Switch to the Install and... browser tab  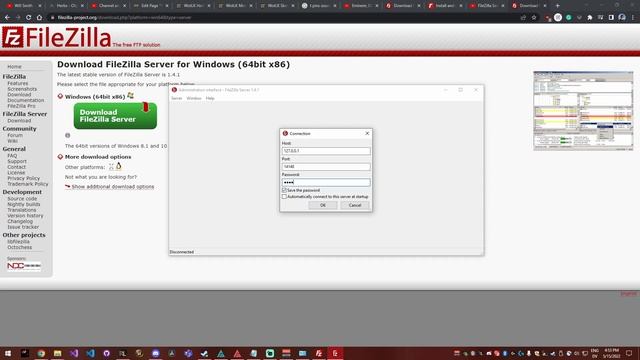tap(444, 6)
